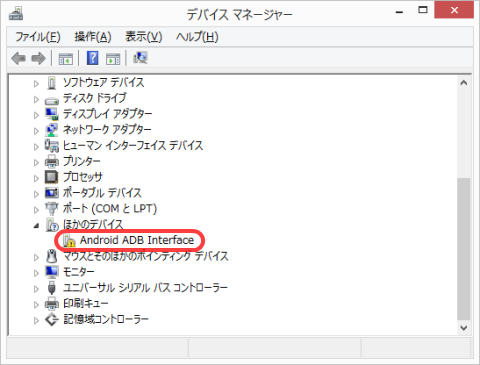Open the 表示(V) menu
480x365 pixels.
click(144, 37)
